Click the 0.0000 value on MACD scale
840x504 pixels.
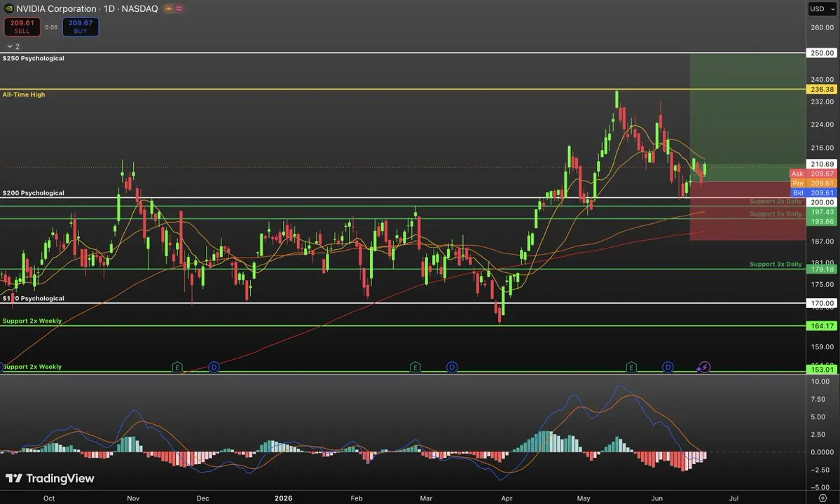pyautogui.click(x=822, y=452)
